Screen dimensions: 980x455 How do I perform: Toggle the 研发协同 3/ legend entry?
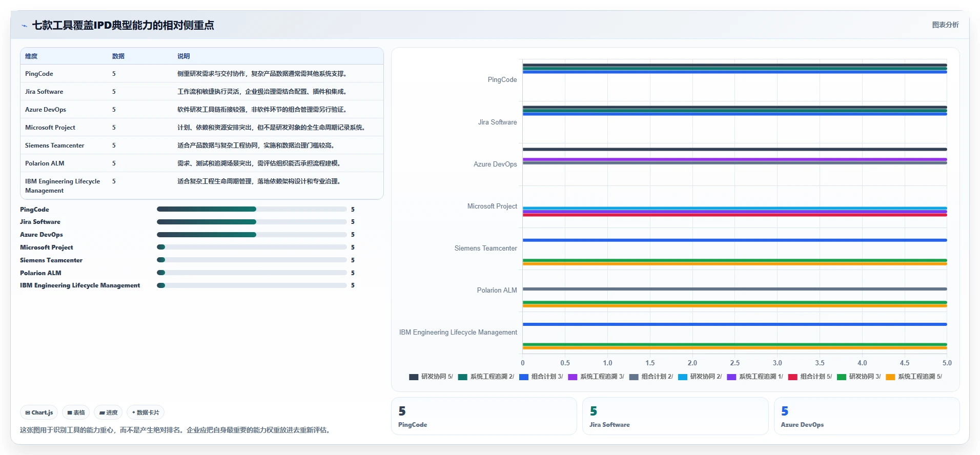click(x=859, y=377)
